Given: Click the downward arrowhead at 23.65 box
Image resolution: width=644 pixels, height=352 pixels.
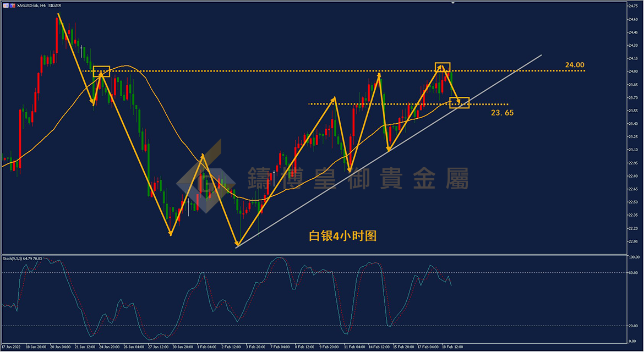Looking at the screenshot, I should (x=458, y=101).
